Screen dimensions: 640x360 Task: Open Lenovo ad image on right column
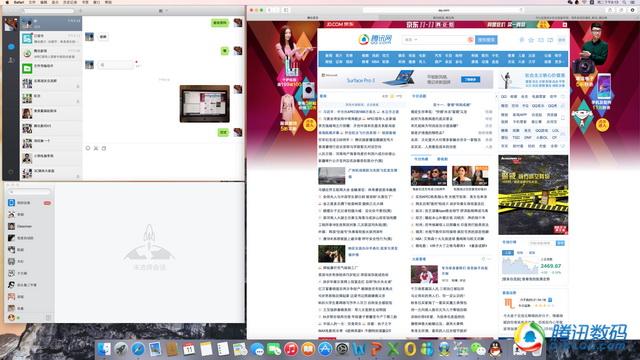click(x=533, y=195)
